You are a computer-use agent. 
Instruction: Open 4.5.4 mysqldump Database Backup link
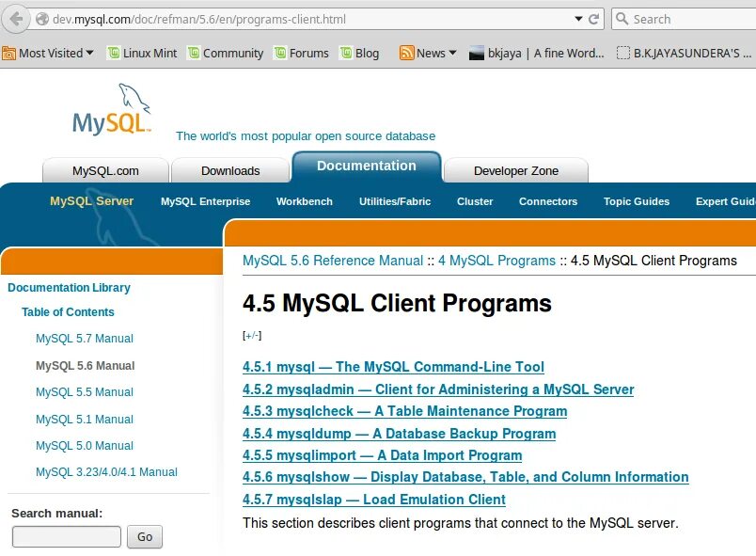pos(400,434)
